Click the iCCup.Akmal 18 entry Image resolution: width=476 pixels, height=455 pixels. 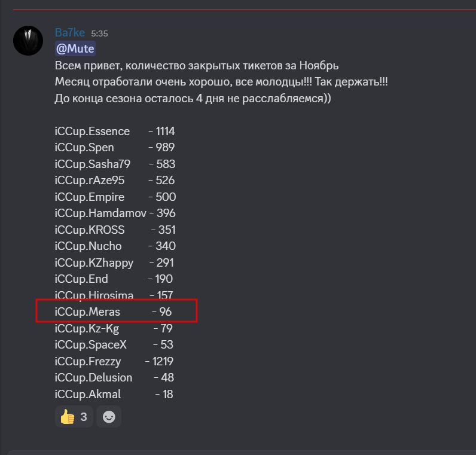point(114,394)
